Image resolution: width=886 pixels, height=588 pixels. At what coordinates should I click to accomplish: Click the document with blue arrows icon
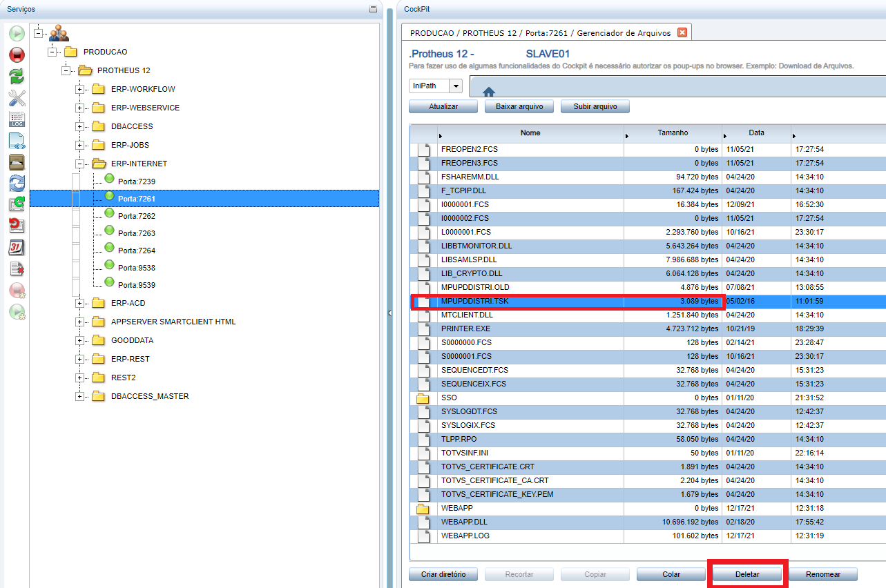tap(17, 140)
